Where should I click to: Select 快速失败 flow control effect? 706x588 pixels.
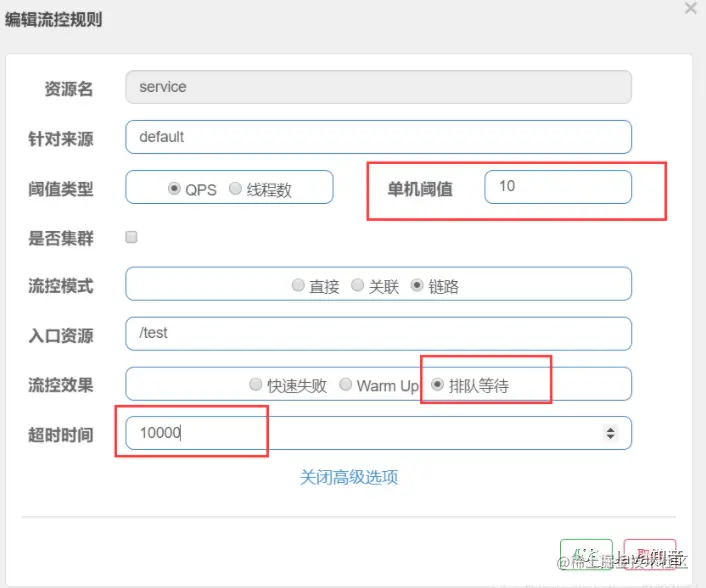tap(255, 384)
